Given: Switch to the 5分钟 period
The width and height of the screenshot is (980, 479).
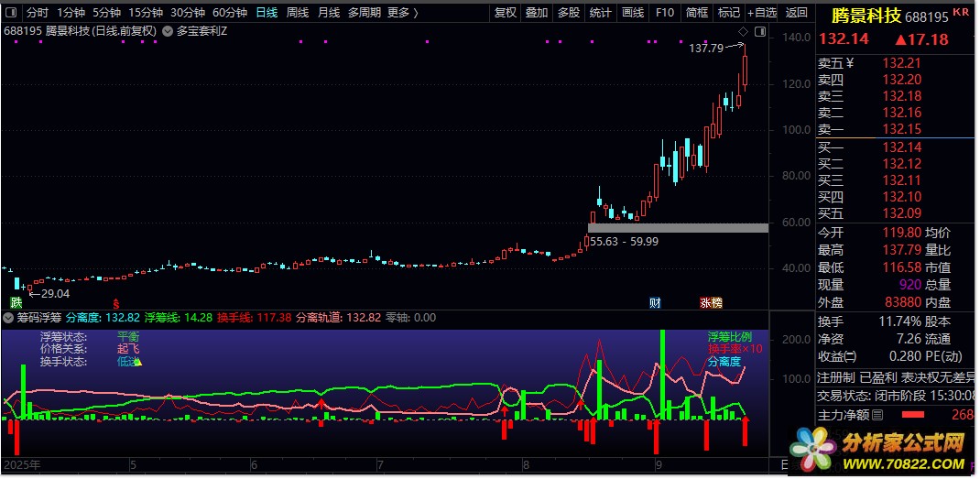Looking at the screenshot, I should point(107,13).
